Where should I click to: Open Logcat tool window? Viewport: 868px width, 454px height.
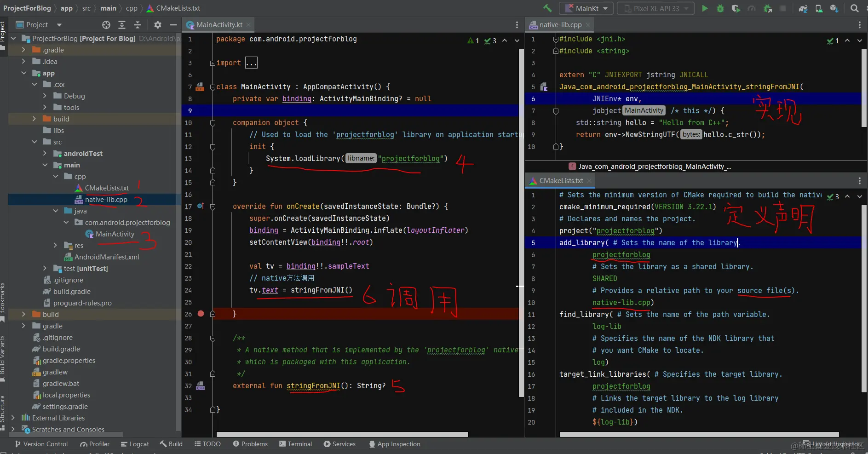pos(135,444)
